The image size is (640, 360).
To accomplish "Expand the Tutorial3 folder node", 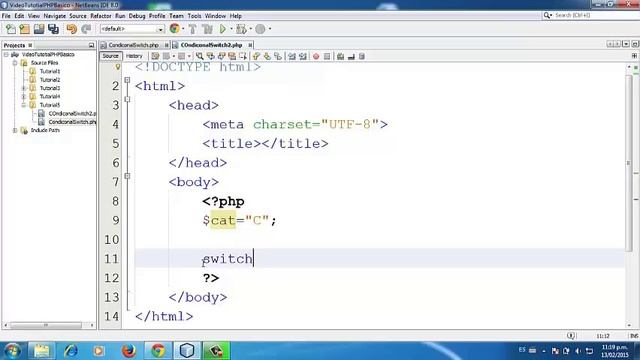I will click(24, 88).
